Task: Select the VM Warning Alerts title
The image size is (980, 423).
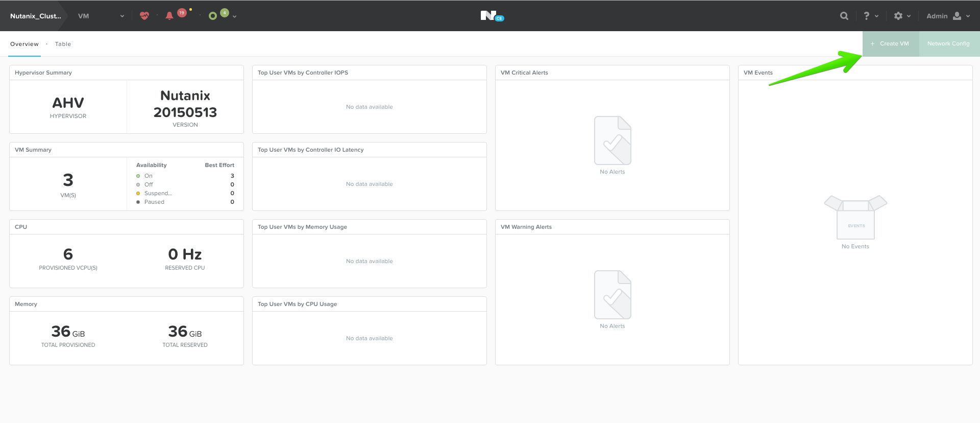Action: point(526,227)
